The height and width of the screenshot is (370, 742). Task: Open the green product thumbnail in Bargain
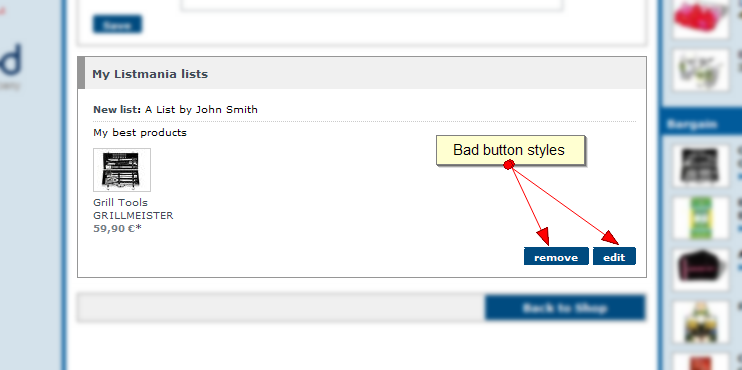[701, 218]
